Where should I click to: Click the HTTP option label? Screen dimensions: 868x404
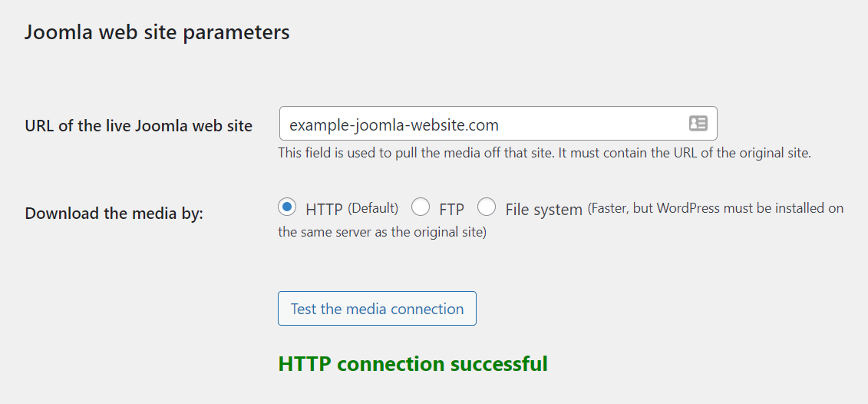tap(323, 209)
